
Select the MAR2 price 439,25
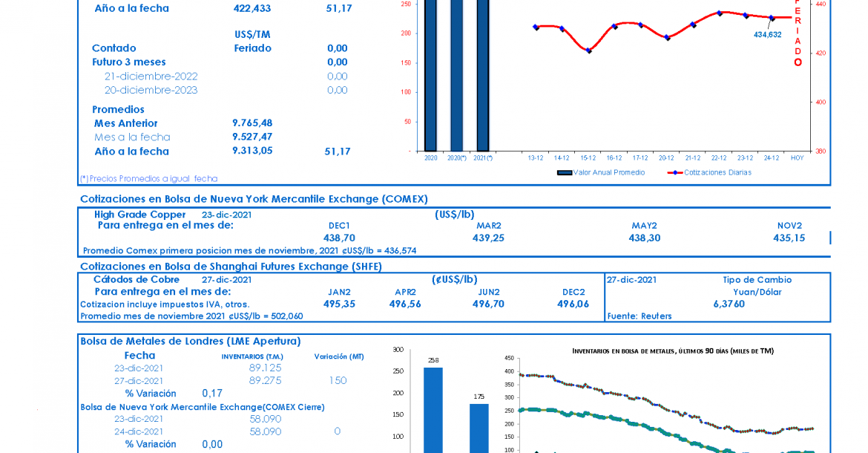click(488, 238)
